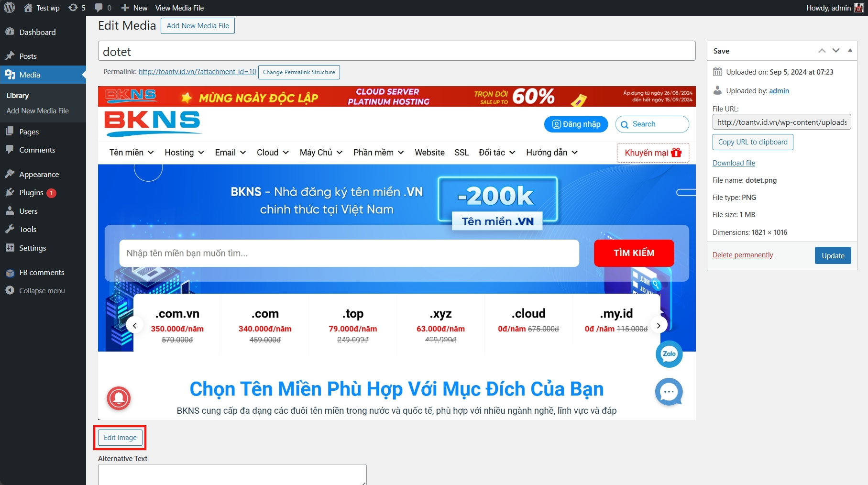The height and width of the screenshot is (485, 868).
Task: Focus the title field containing dotet
Action: (x=396, y=51)
